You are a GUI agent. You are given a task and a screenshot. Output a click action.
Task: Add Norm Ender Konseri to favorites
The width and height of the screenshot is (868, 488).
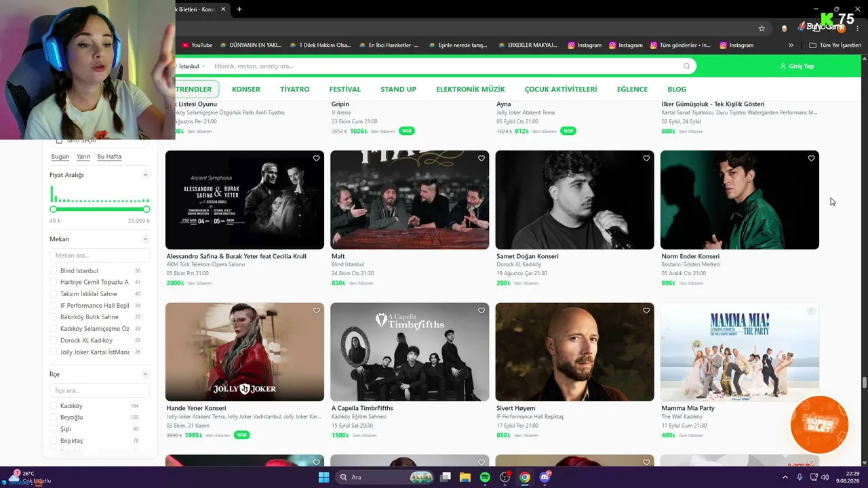pos(811,159)
